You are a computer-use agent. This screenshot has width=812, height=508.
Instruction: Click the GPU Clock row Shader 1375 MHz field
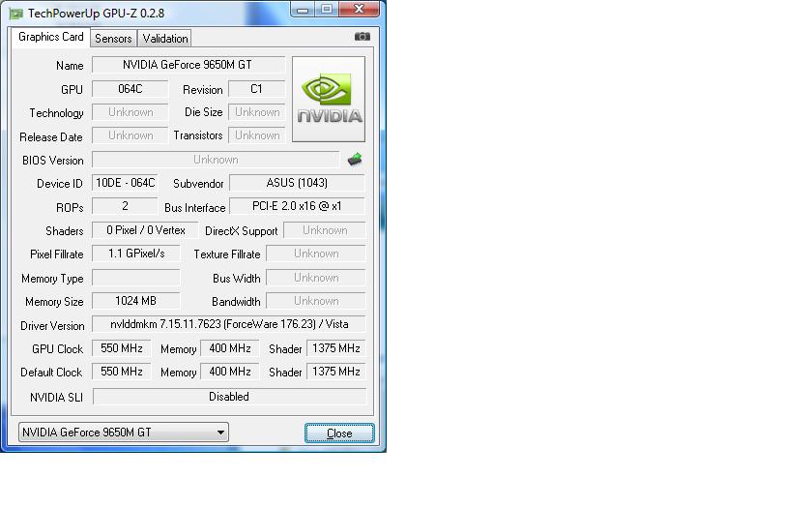[336, 348]
